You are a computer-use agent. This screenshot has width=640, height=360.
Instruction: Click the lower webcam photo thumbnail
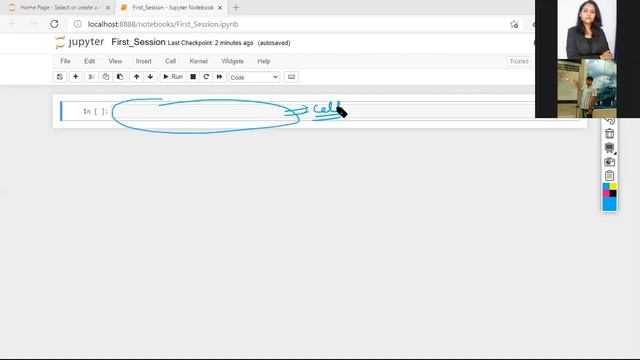click(x=587, y=89)
